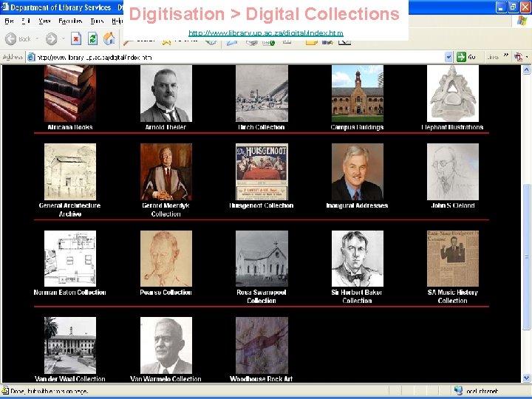Go to Home with the house icon
532x399 pixels.
109,38
